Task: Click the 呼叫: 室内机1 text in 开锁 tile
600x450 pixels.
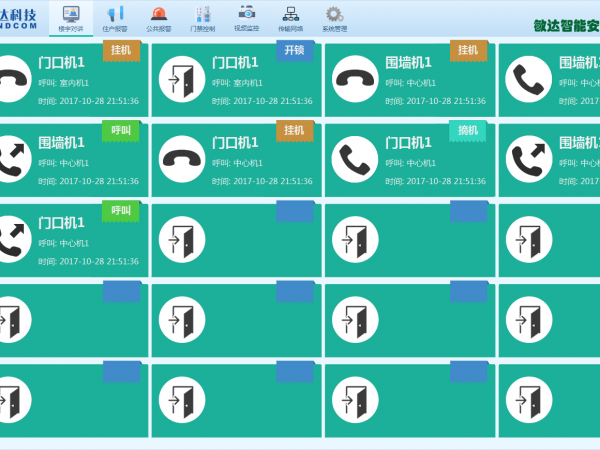Action: pyautogui.click(x=235, y=83)
